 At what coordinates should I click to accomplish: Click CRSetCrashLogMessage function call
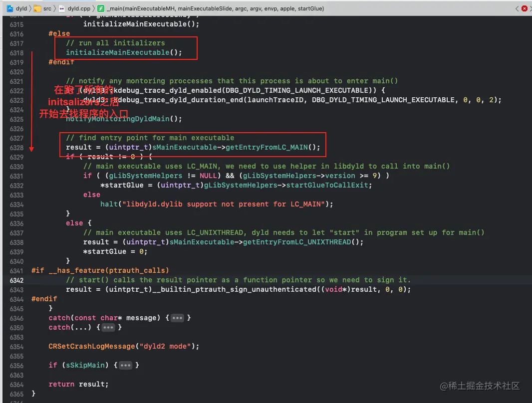tap(92, 346)
